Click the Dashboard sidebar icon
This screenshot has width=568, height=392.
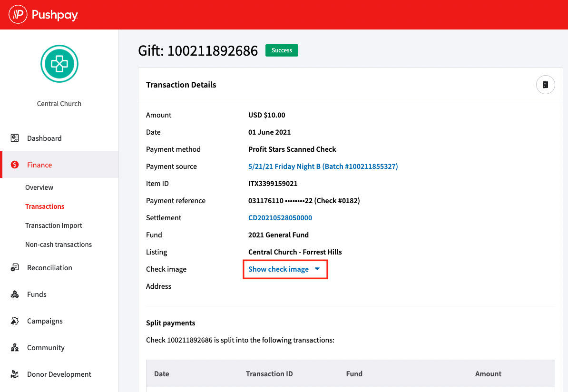point(15,138)
